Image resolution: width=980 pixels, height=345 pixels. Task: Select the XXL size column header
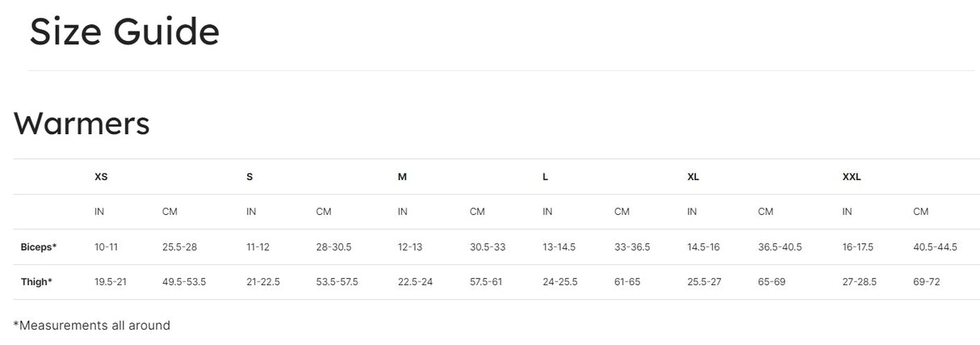coord(852,177)
